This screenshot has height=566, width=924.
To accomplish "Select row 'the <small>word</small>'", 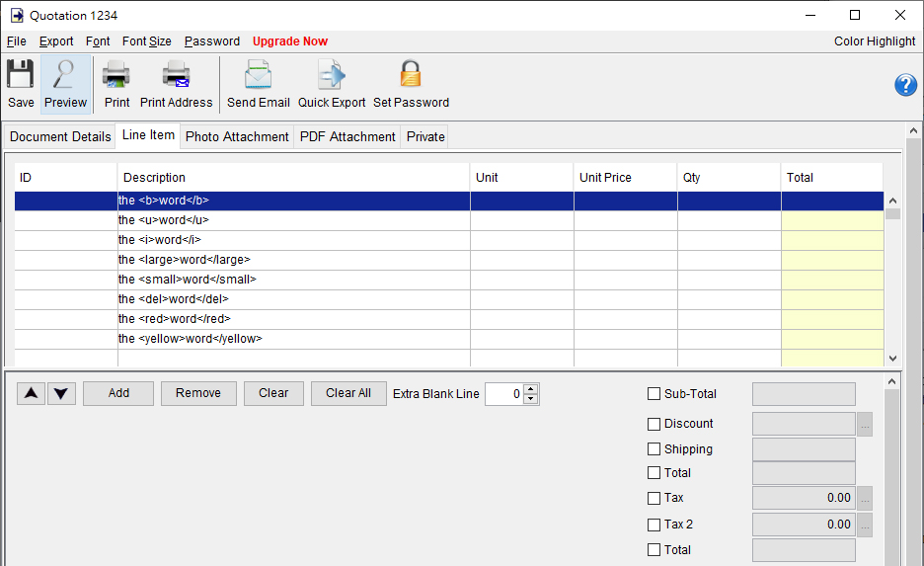I will click(449, 281).
